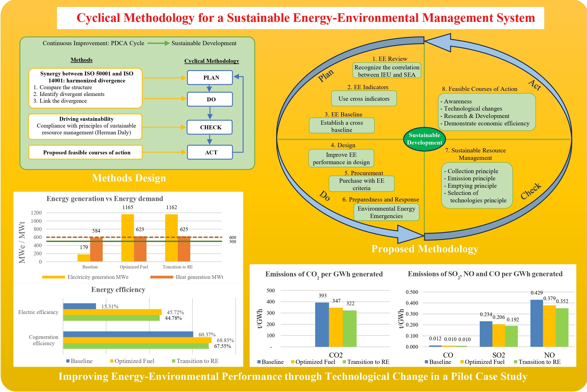Image resolution: width=587 pixels, height=392 pixels.
Task: Click the DO box in flowchart
Action: [210, 99]
